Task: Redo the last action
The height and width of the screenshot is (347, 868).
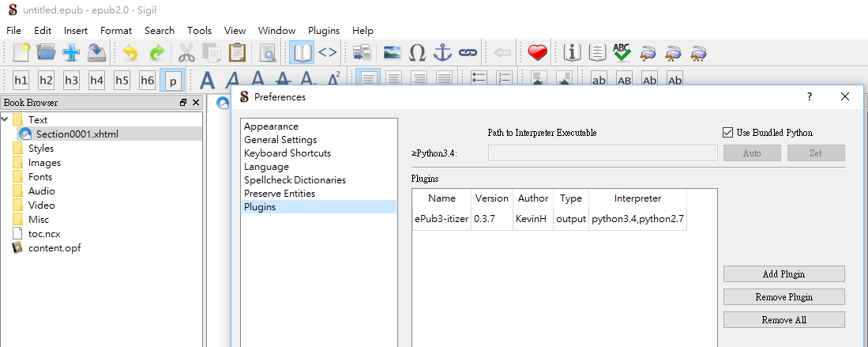Action: tap(157, 53)
